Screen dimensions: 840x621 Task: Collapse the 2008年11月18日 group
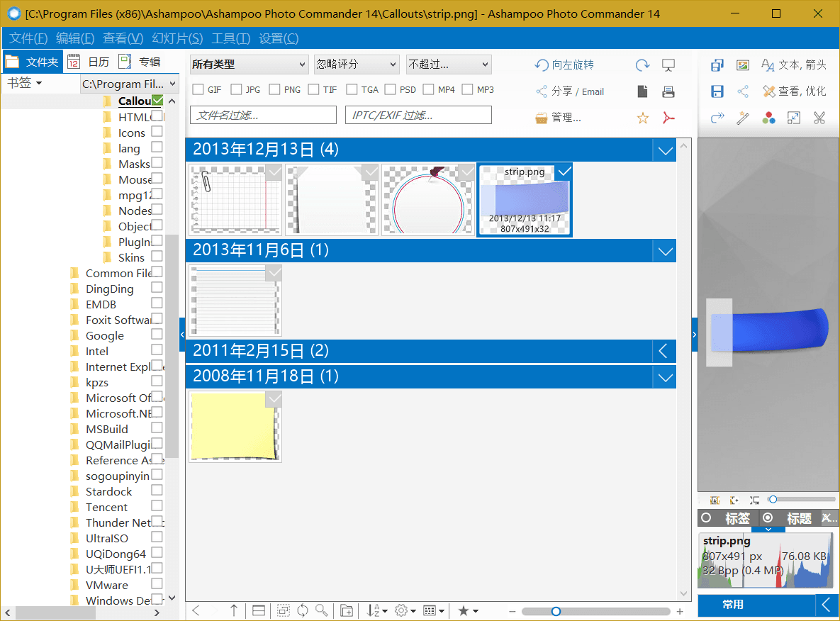tap(666, 377)
